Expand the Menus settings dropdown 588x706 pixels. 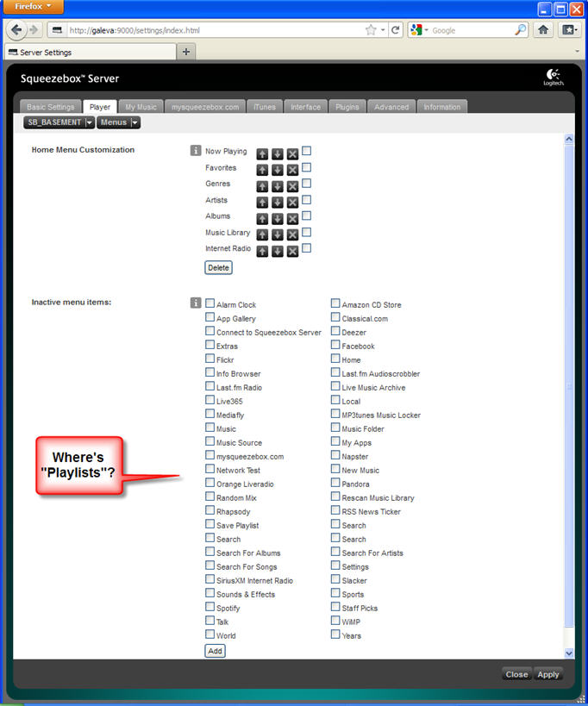(x=135, y=123)
